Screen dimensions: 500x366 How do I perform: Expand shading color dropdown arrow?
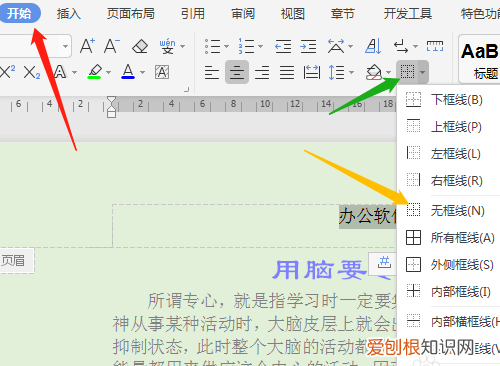[389, 72]
